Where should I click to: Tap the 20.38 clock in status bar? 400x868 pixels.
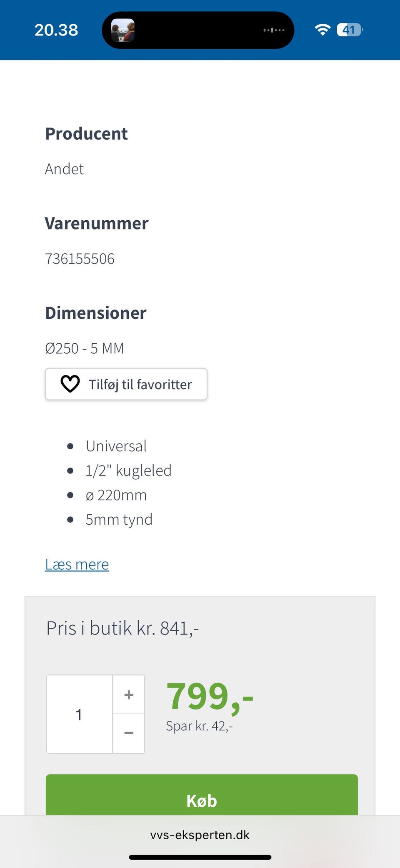tap(56, 30)
